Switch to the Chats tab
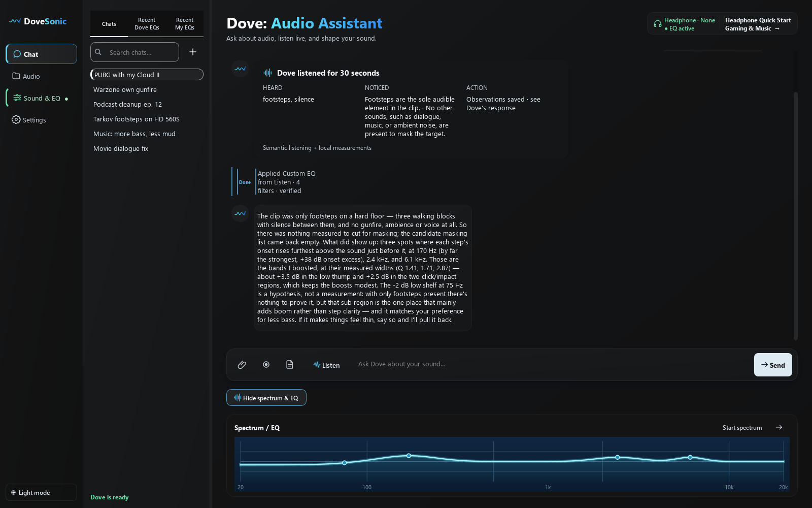This screenshot has width=812, height=508. (x=109, y=24)
